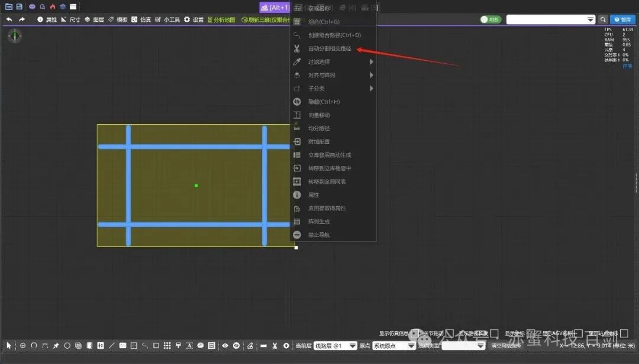
Task: Click the compass icon on the canvas
Action: coord(15,36)
